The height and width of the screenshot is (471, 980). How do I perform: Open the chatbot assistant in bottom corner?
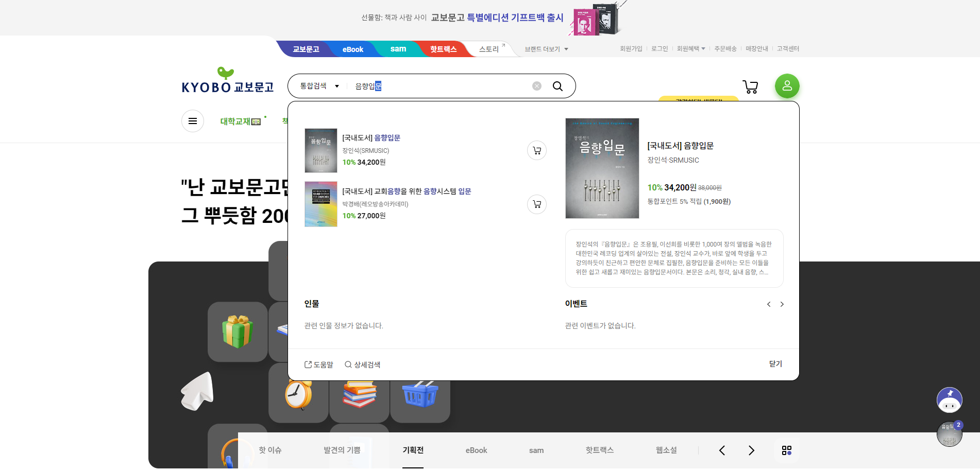click(950, 400)
